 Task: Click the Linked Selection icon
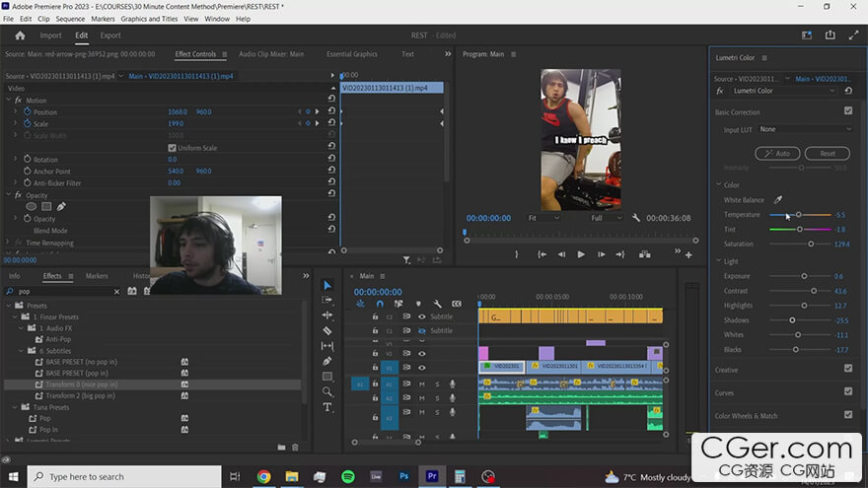coord(398,304)
